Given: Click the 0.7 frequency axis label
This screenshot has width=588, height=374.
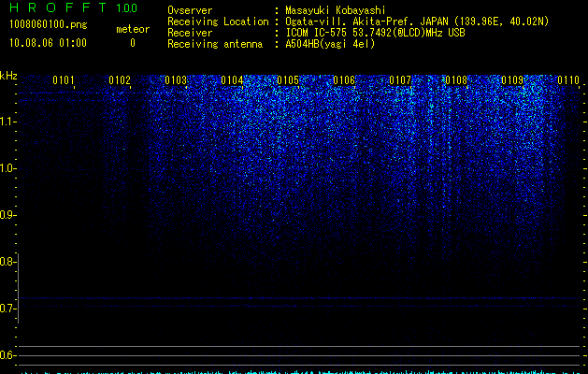Looking at the screenshot, I should (7, 309).
